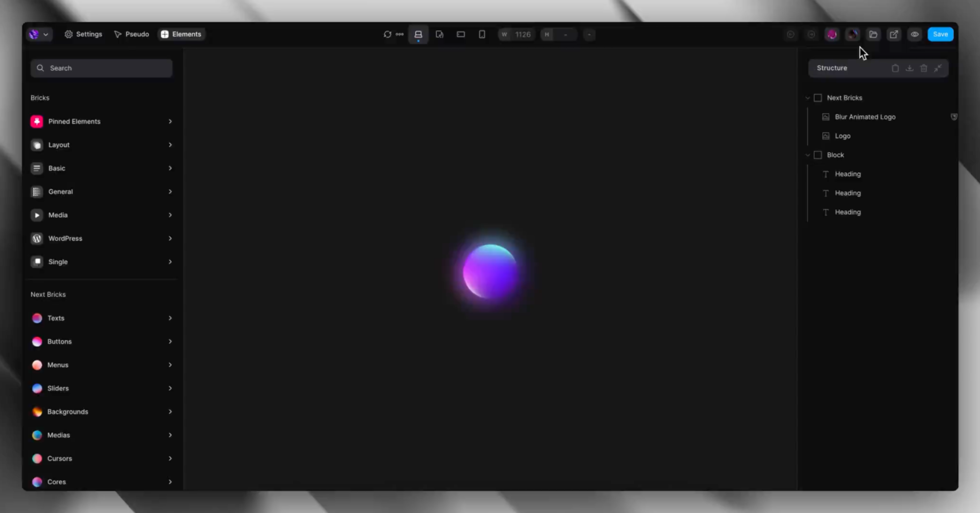Open the WordPress category
Image resolution: width=980 pixels, height=513 pixels.
101,239
